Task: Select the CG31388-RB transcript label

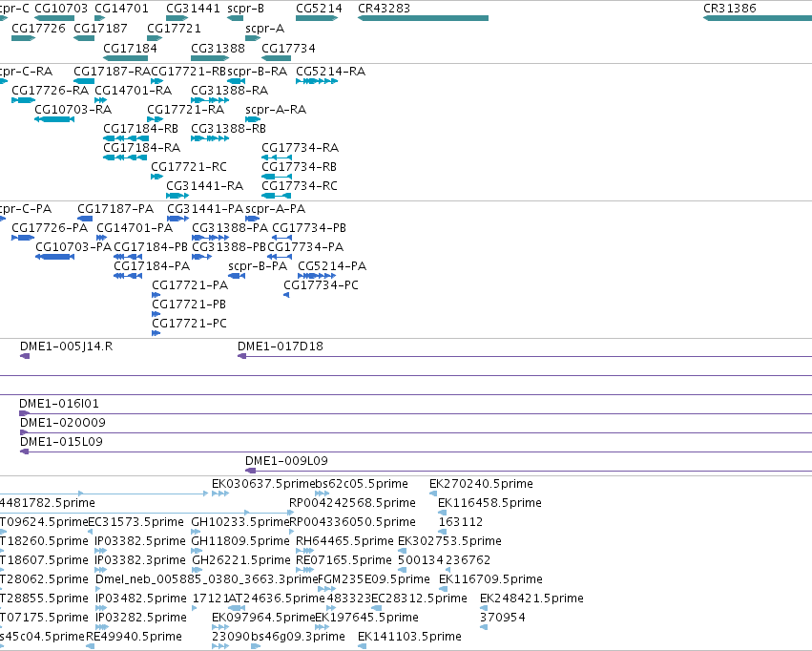Action: coord(228,129)
